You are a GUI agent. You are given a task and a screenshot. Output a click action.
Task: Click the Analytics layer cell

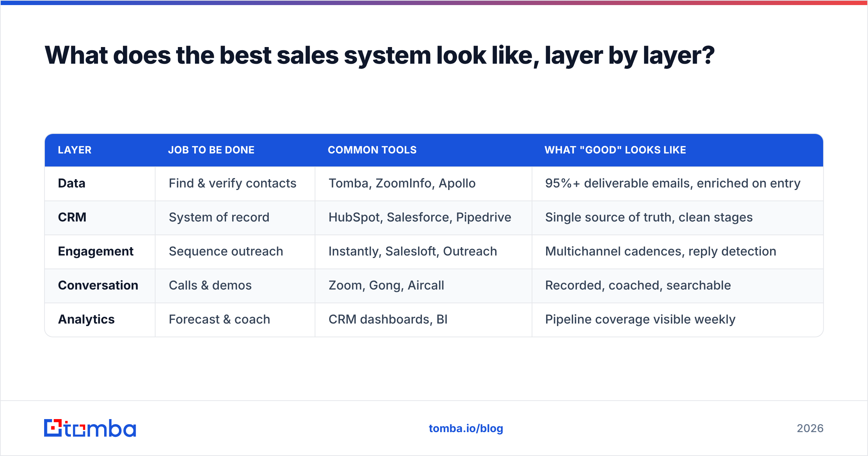click(x=100, y=320)
